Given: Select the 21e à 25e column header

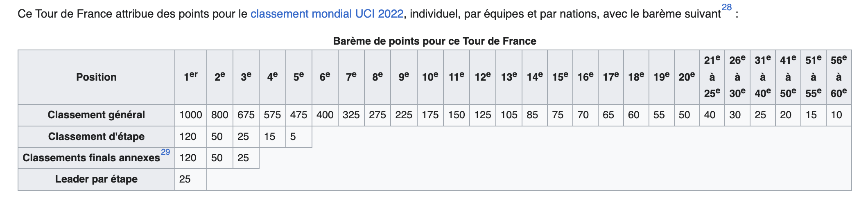Looking at the screenshot, I should (x=712, y=77).
